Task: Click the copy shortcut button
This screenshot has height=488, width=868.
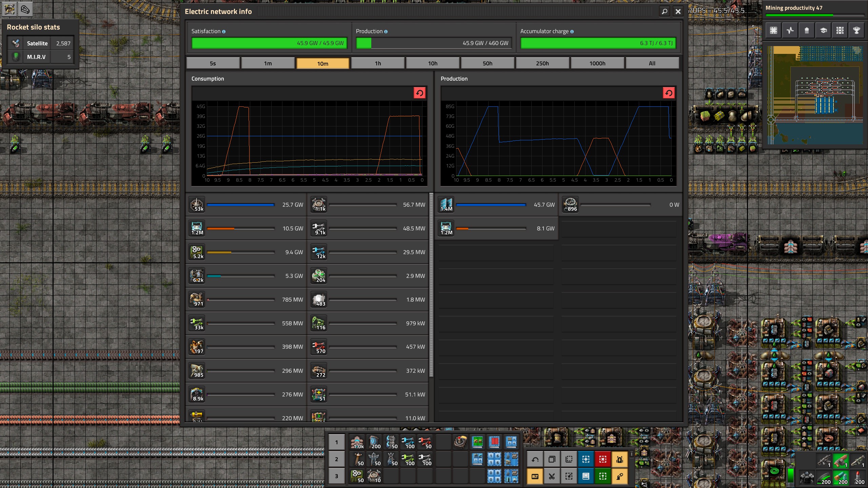Action: [x=552, y=460]
